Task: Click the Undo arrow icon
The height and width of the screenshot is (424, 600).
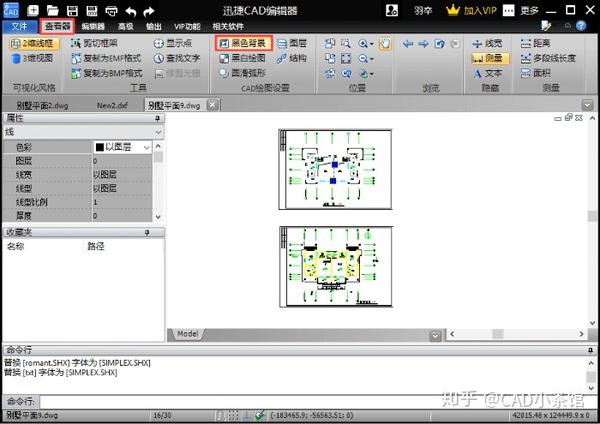Action: point(130,11)
